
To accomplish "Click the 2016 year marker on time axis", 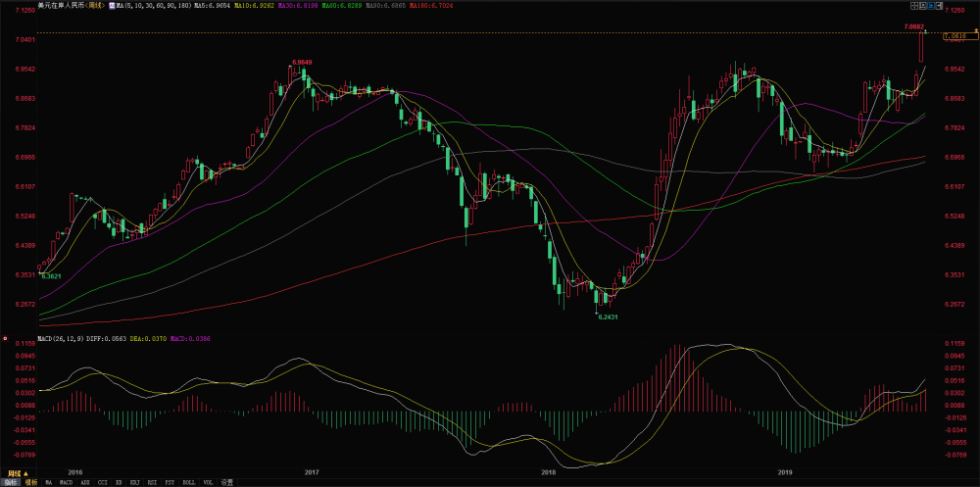I will point(75,473).
